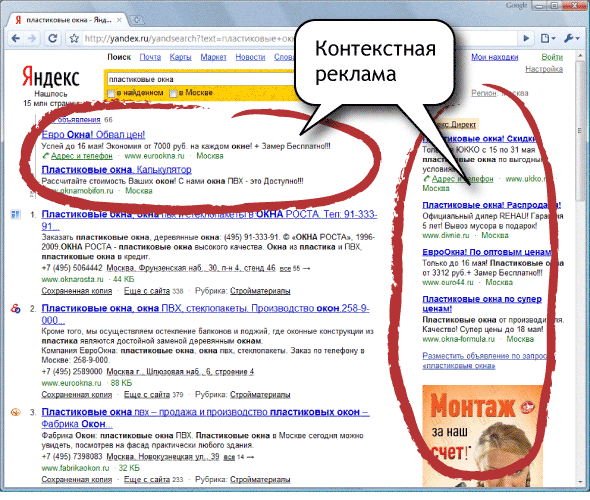
Task: Click the favicon beside search result 3
Action: 15,412
